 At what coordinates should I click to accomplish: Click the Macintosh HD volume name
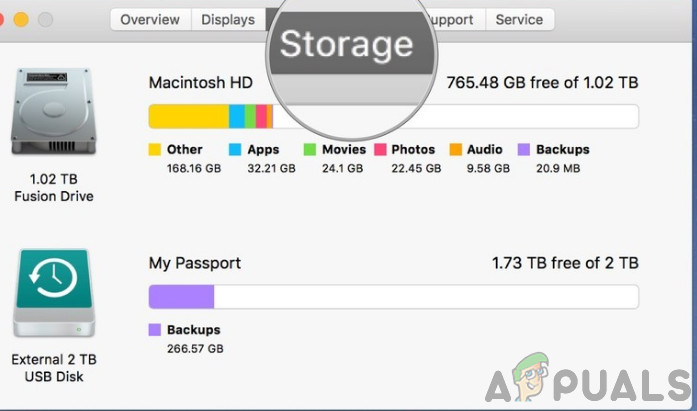(x=201, y=83)
